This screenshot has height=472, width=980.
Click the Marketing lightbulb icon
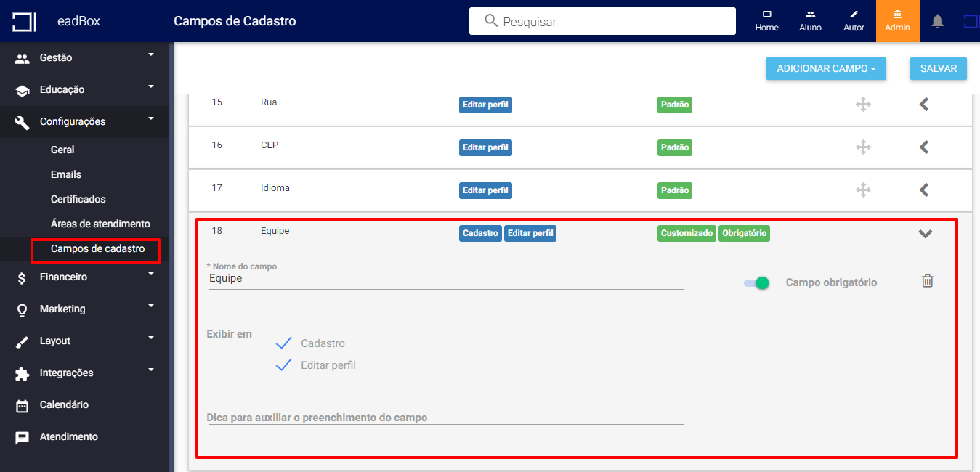23,309
